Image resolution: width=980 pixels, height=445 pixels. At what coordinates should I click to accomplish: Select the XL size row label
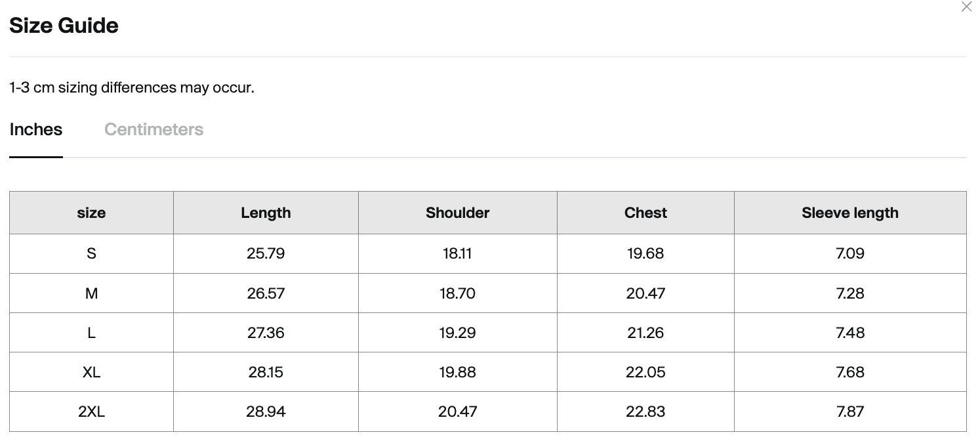pos(91,372)
